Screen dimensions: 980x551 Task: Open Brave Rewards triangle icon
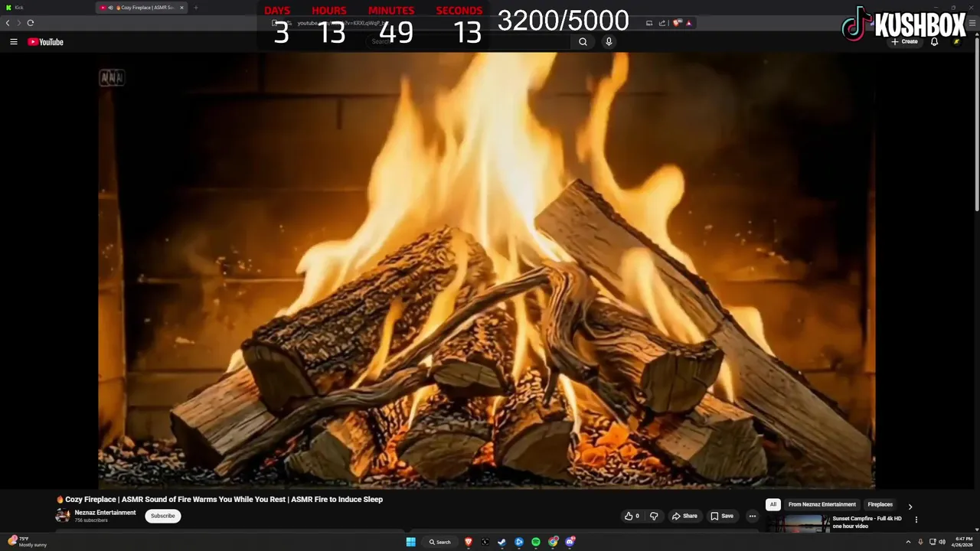point(689,23)
